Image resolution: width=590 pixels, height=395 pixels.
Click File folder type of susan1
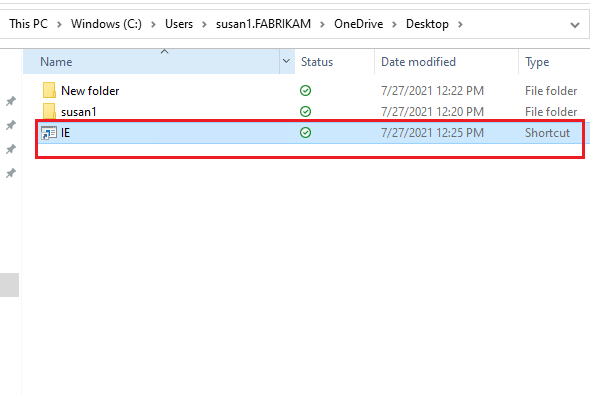551,112
